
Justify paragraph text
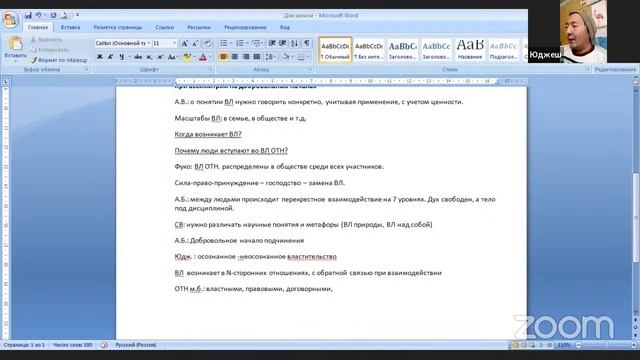coord(257,57)
